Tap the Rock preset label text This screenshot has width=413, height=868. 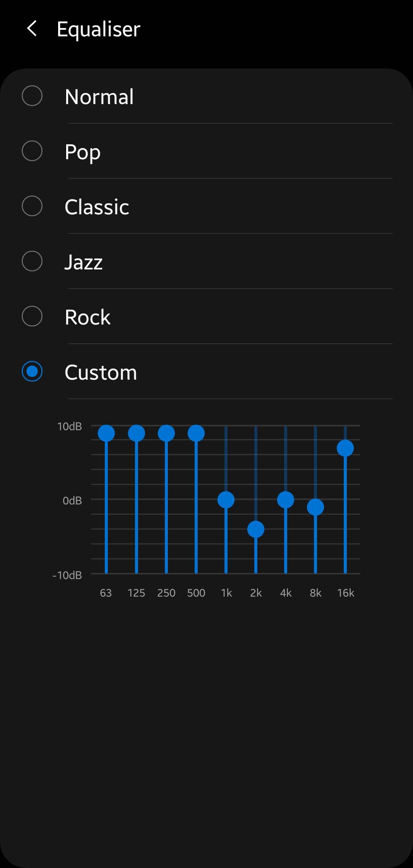click(88, 317)
